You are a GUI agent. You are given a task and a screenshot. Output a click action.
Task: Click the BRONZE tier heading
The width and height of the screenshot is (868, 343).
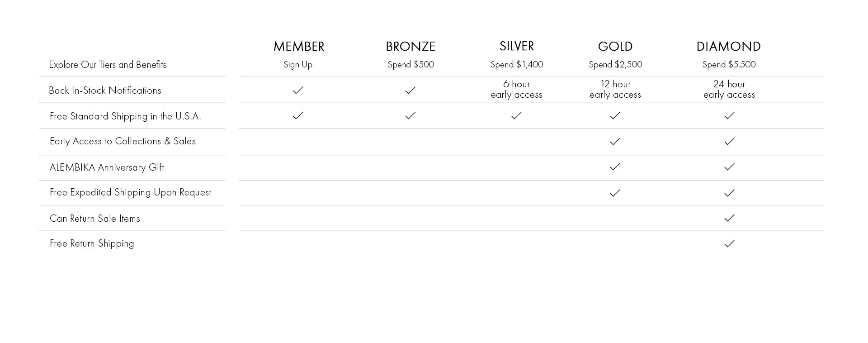click(410, 47)
